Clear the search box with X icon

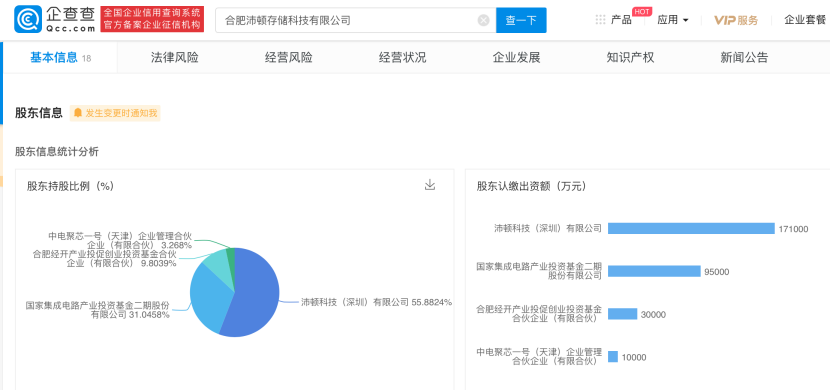[x=483, y=21]
